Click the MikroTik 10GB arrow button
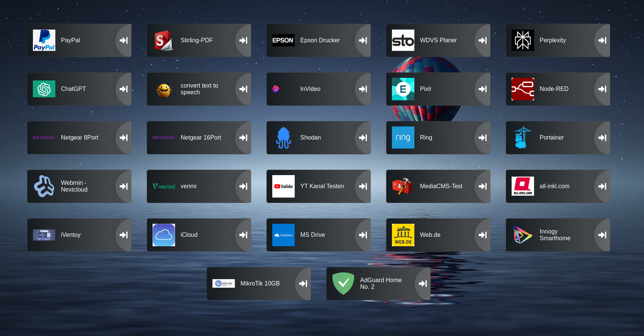 coord(303,284)
